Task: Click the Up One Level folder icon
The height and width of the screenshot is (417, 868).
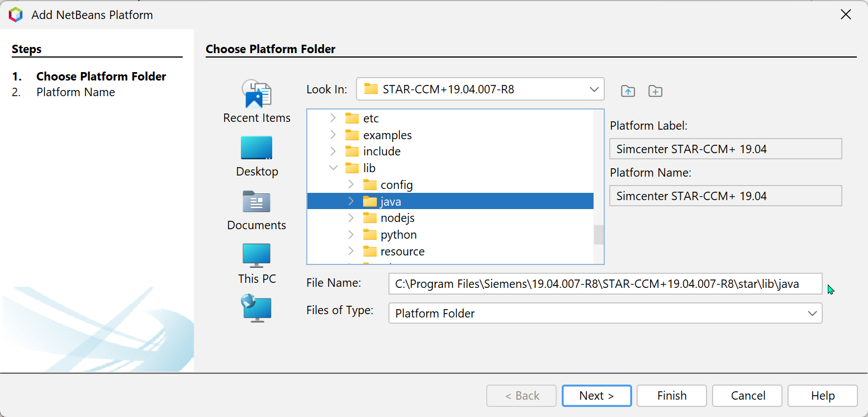Action: coord(628,91)
